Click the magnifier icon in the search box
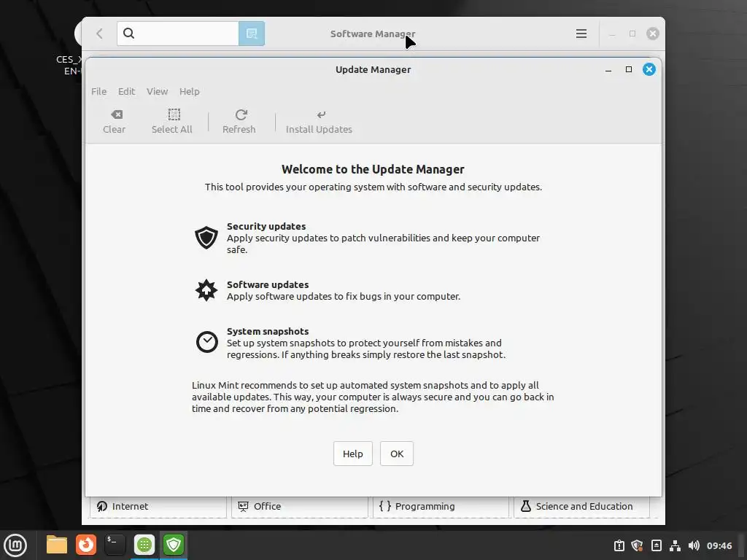 coord(128,34)
